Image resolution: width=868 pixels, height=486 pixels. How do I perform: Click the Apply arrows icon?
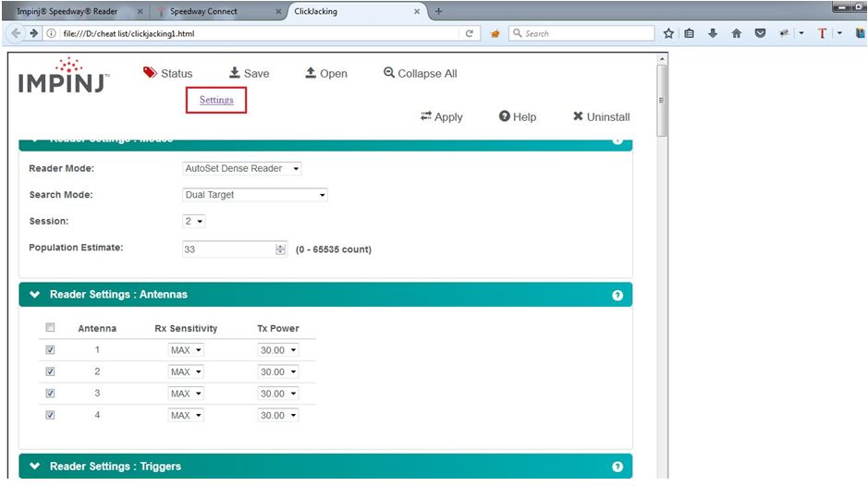426,116
